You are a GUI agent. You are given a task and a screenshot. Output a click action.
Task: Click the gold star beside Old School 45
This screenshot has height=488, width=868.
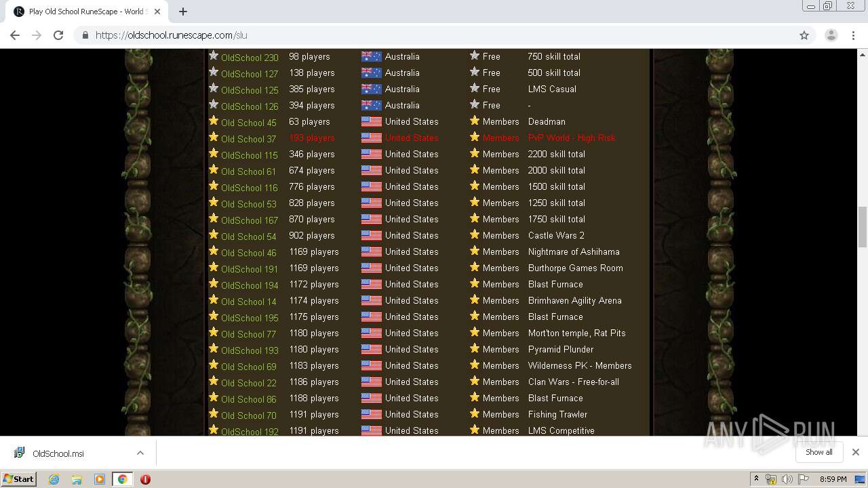point(214,121)
